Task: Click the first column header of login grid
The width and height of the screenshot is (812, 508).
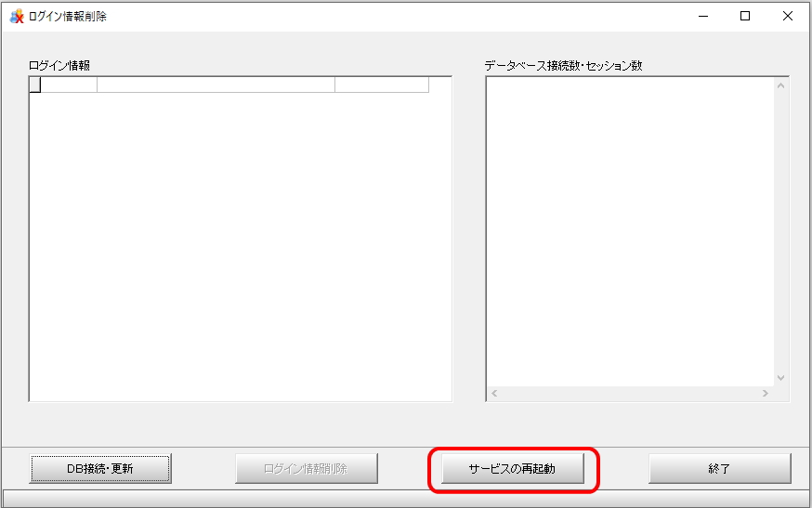Action: click(69, 85)
